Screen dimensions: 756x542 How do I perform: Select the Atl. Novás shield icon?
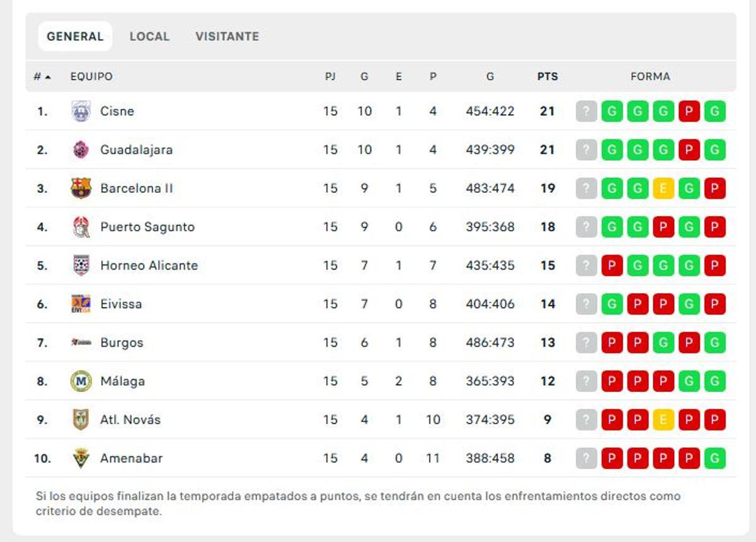coord(81,419)
